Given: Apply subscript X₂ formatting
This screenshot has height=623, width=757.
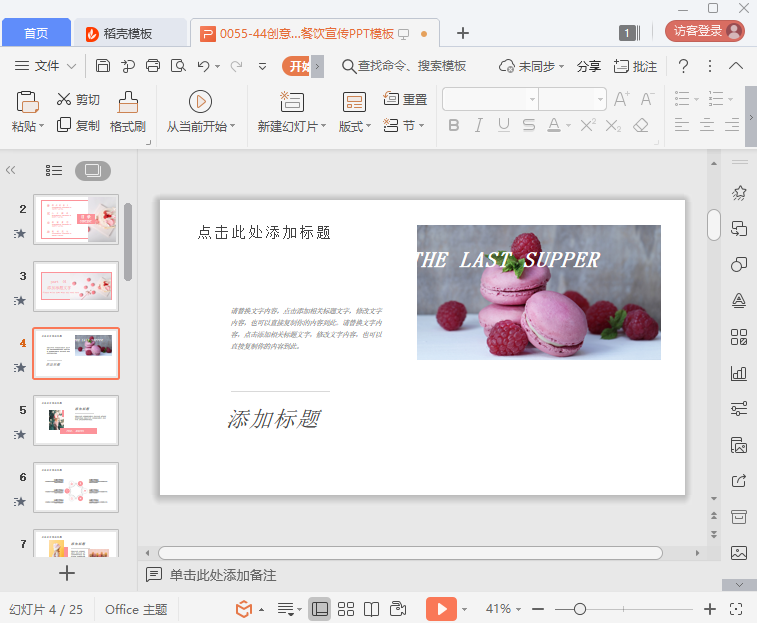Looking at the screenshot, I should coord(613,126).
